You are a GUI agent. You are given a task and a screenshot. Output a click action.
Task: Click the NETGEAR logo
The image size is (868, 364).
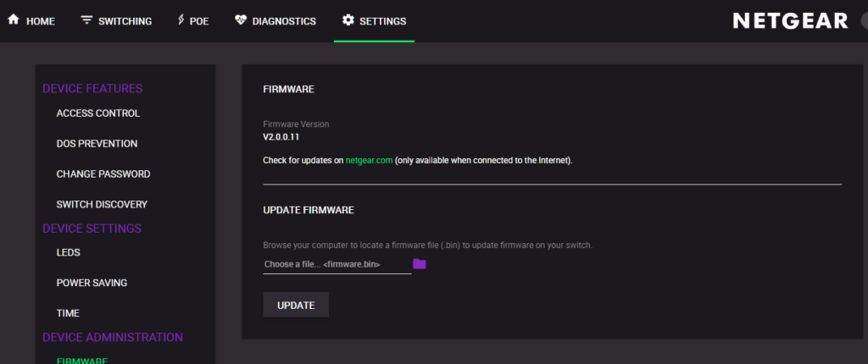791,21
